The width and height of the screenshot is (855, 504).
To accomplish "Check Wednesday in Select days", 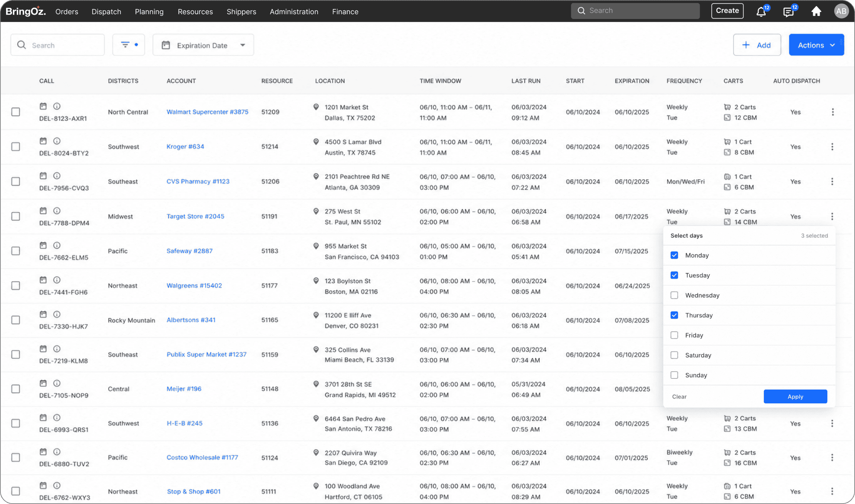I will 674,295.
